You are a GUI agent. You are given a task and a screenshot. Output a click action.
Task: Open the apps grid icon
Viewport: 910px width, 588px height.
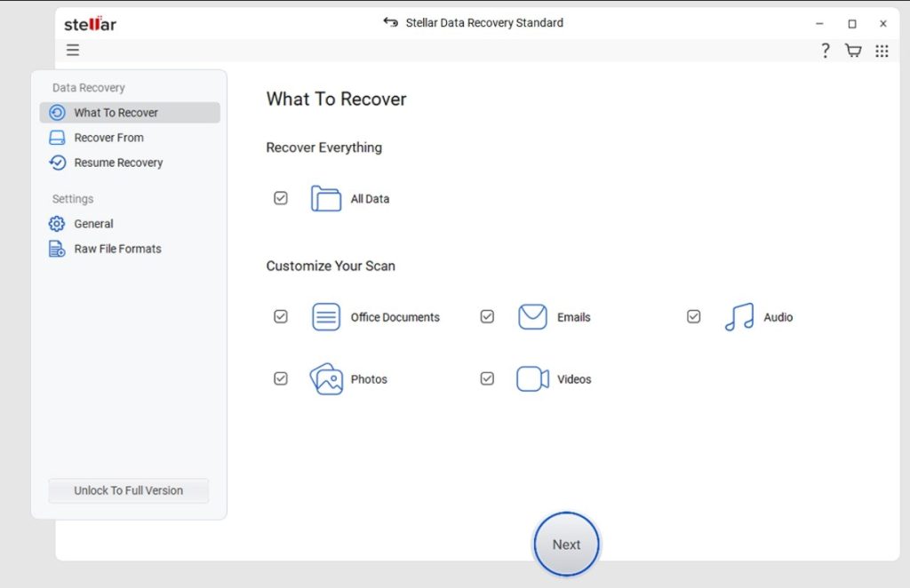click(882, 51)
